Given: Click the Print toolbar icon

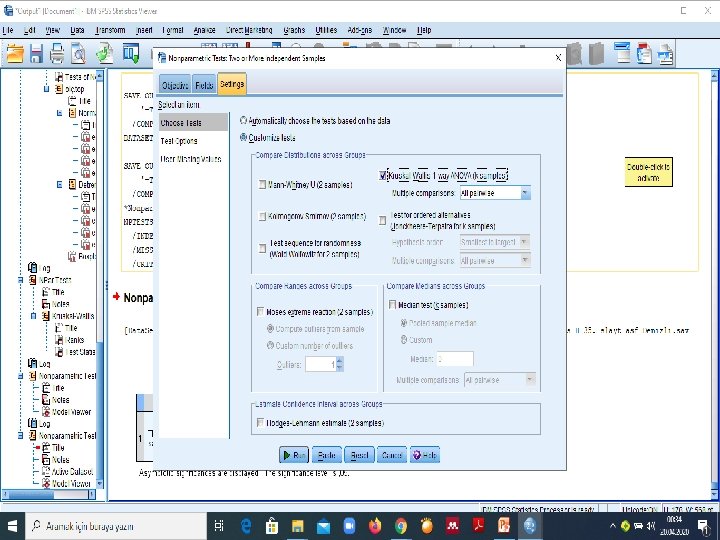Looking at the screenshot, I should tap(57, 53).
